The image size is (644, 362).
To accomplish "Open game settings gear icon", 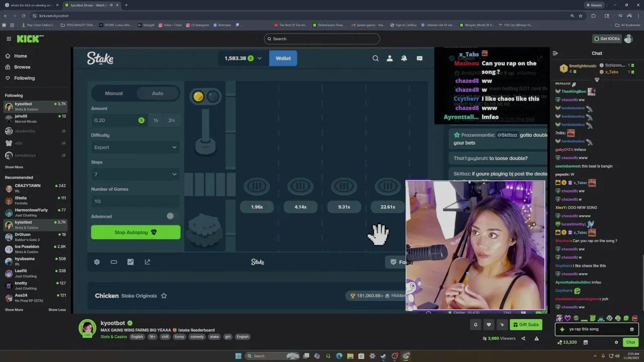I will [x=97, y=262].
